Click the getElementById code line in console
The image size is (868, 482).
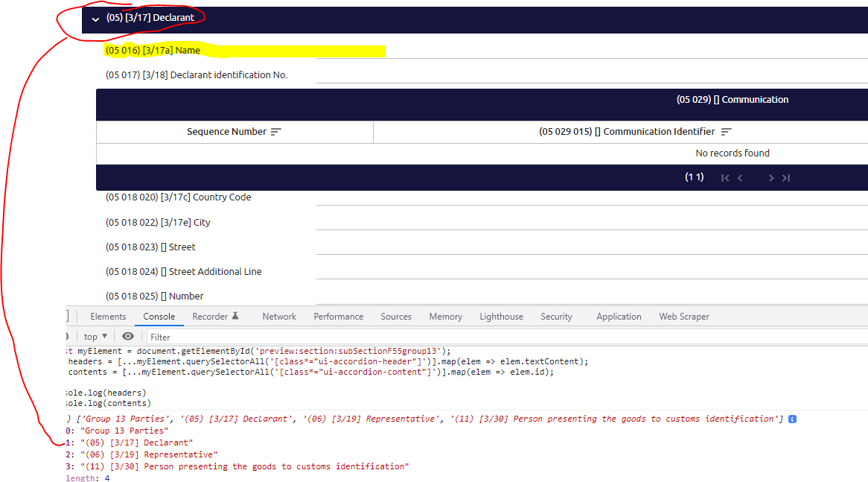point(258,351)
